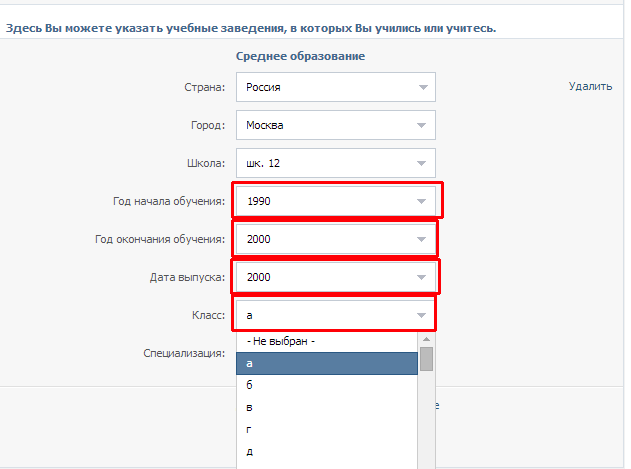Click the Дата выпуска dropdown arrow
This screenshot has width=631, height=469.
(x=421, y=277)
